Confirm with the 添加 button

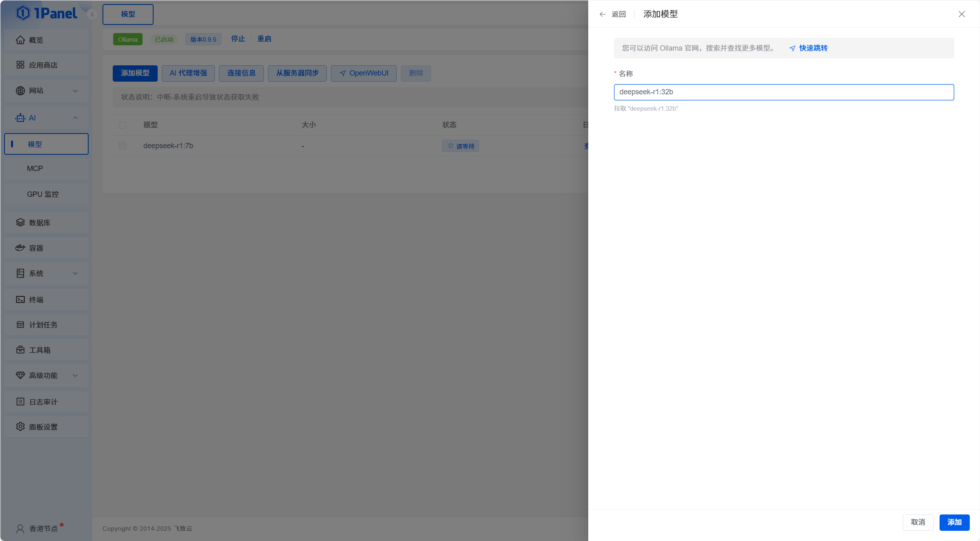954,522
